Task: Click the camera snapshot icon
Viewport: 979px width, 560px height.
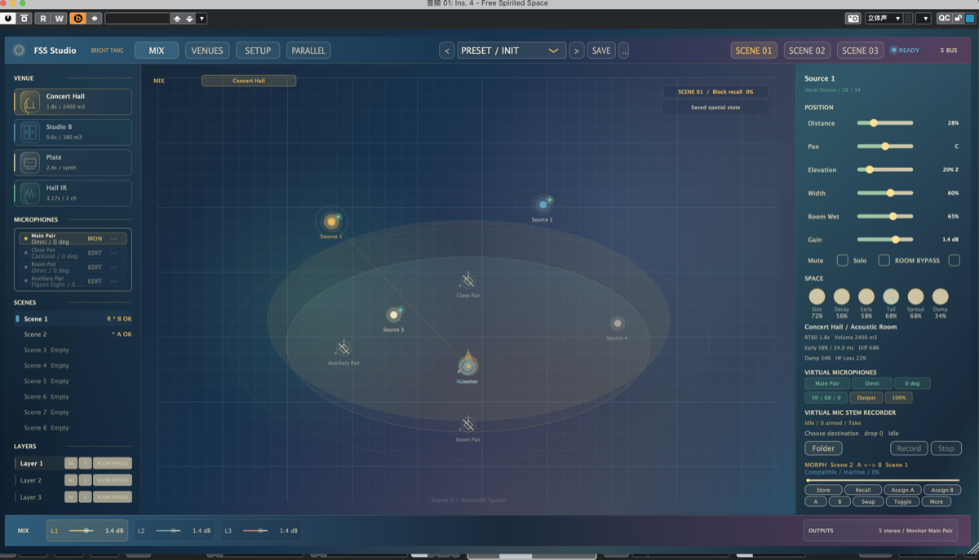Action: click(853, 18)
